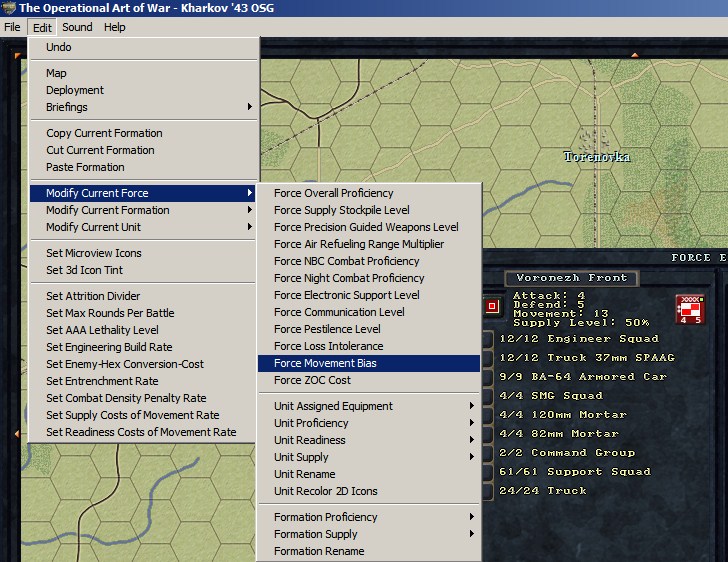Select Undo from Edit menu
This screenshot has height=562, width=728.
point(143,47)
